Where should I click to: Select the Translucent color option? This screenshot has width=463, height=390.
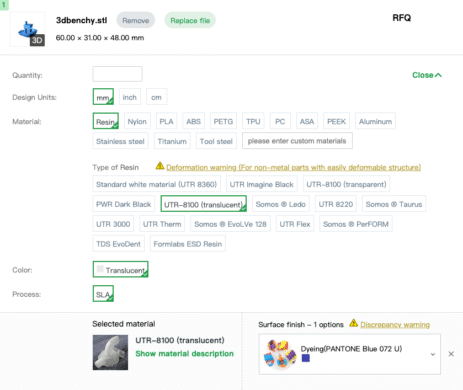tap(121, 270)
